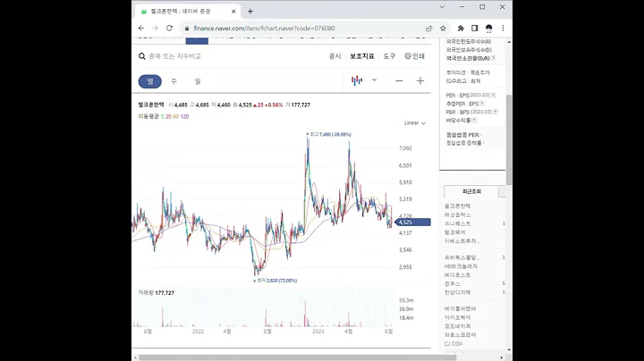Click the candlestick chart type icon
Image resolution: width=644 pixels, height=361 pixels.
pyautogui.click(x=357, y=80)
